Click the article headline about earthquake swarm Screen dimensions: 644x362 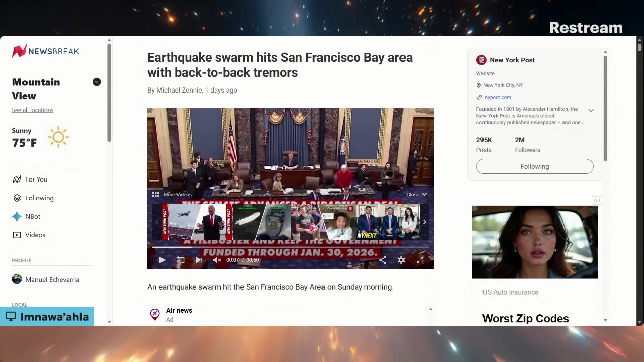[x=280, y=65]
